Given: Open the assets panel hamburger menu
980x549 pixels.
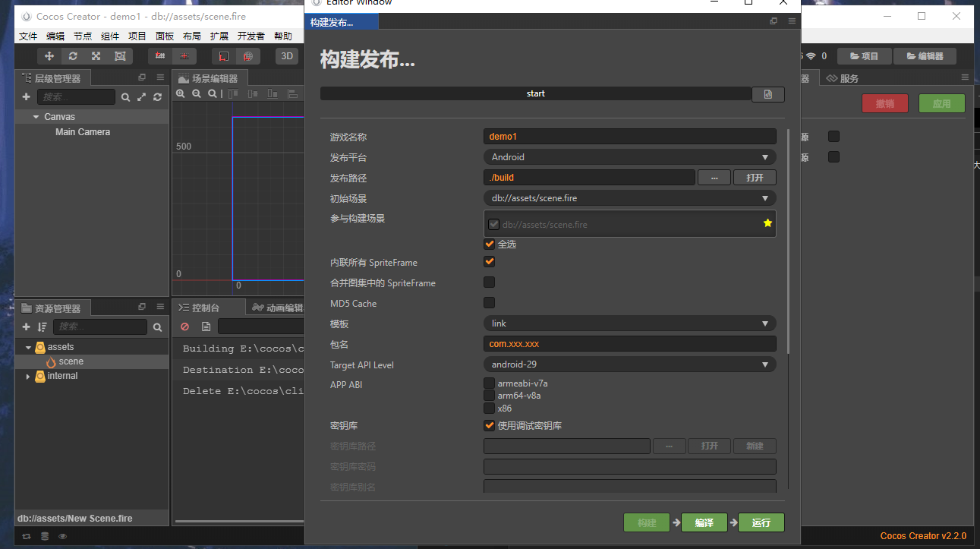Looking at the screenshot, I should tap(160, 308).
